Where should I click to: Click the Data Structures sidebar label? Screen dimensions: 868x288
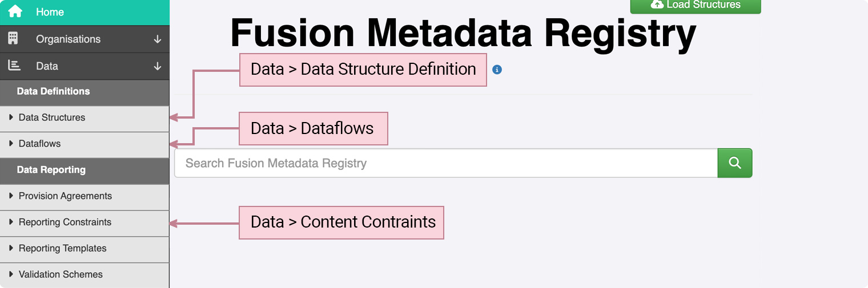(x=52, y=117)
